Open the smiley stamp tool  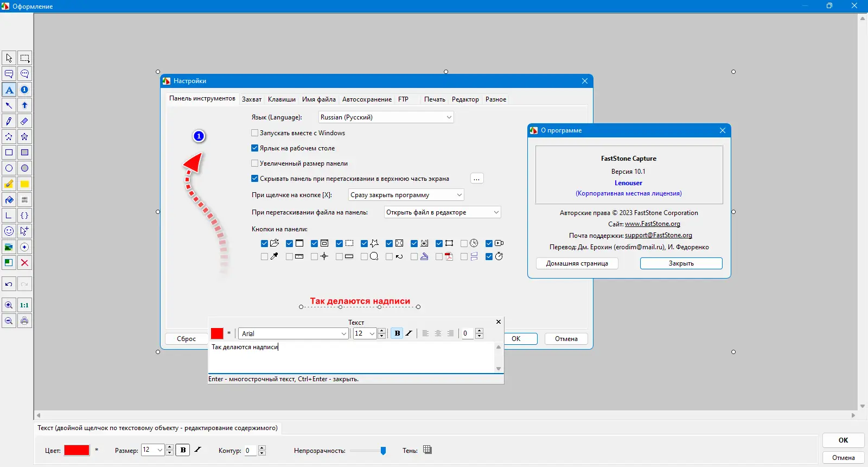point(9,231)
